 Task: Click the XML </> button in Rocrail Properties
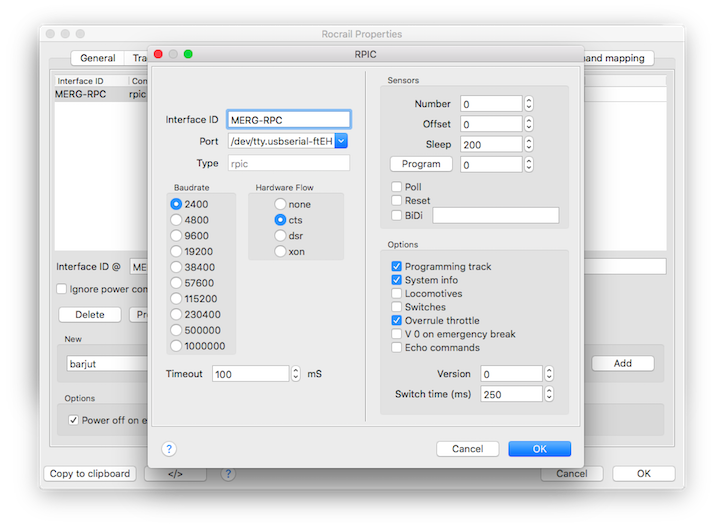pyautogui.click(x=175, y=473)
